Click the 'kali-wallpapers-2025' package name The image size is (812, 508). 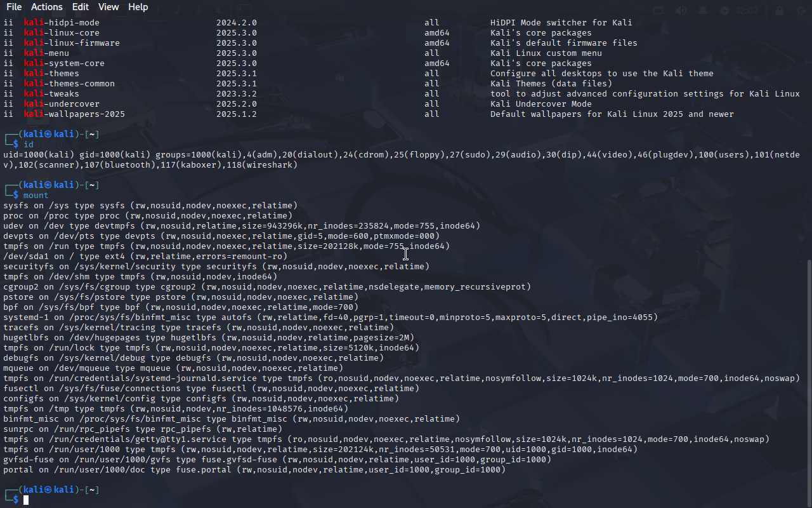(74, 114)
